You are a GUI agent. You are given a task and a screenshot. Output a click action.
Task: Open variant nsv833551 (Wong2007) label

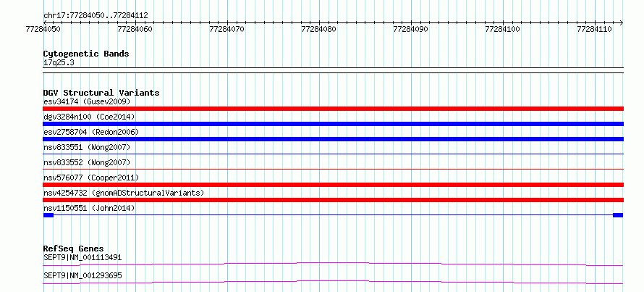87,147
